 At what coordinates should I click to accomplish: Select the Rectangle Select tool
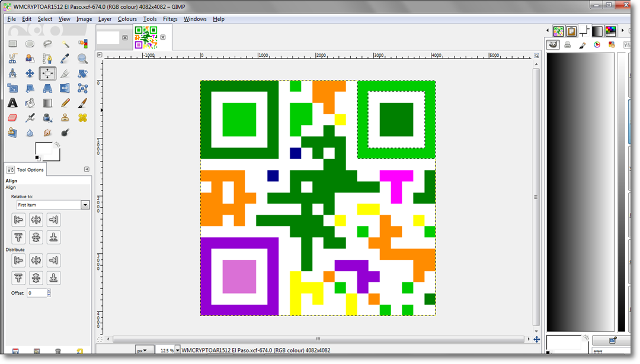tap(12, 44)
